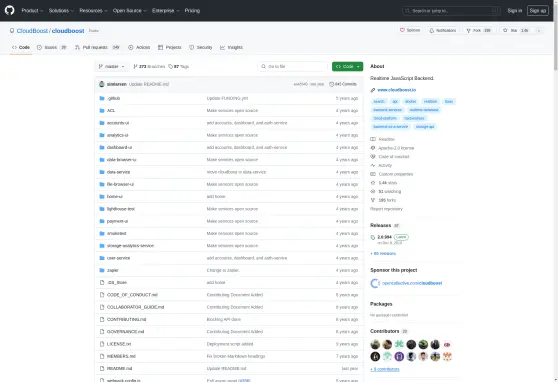Open the GitHub logo homepage
The image size is (558, 382).
(10, 10)
